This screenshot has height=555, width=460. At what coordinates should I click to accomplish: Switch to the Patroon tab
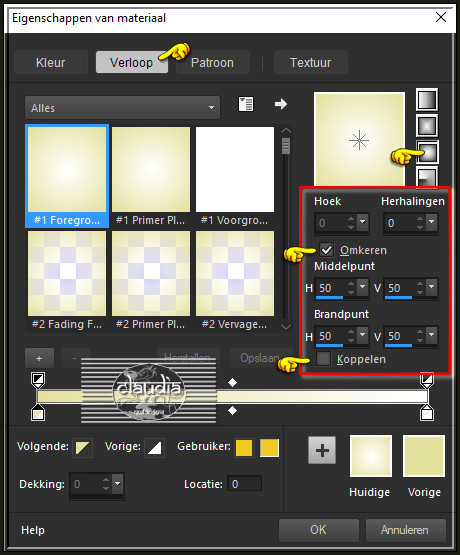(x=212, y=63)
